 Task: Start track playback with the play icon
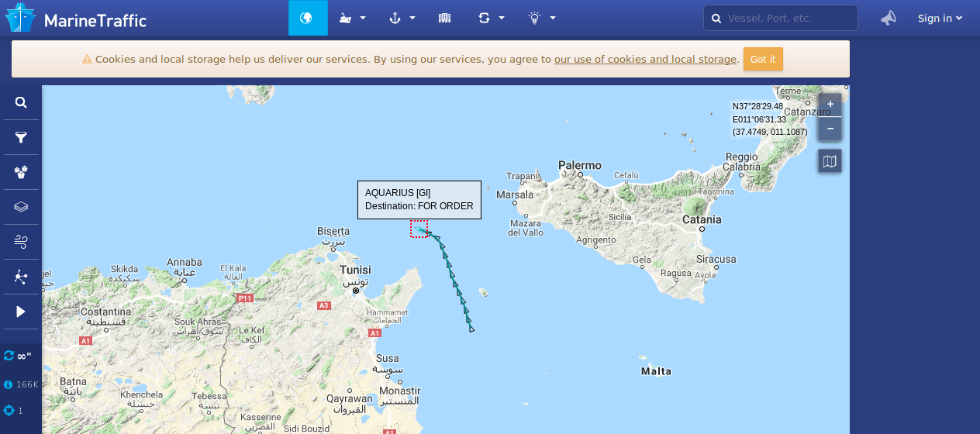[x=21, y=312]
